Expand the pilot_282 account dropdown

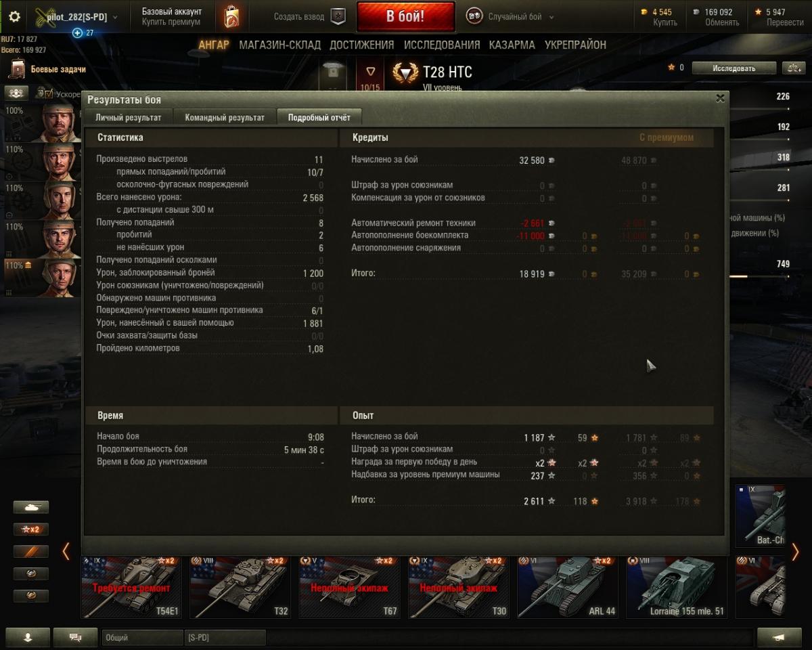click(x=114, y=18)
